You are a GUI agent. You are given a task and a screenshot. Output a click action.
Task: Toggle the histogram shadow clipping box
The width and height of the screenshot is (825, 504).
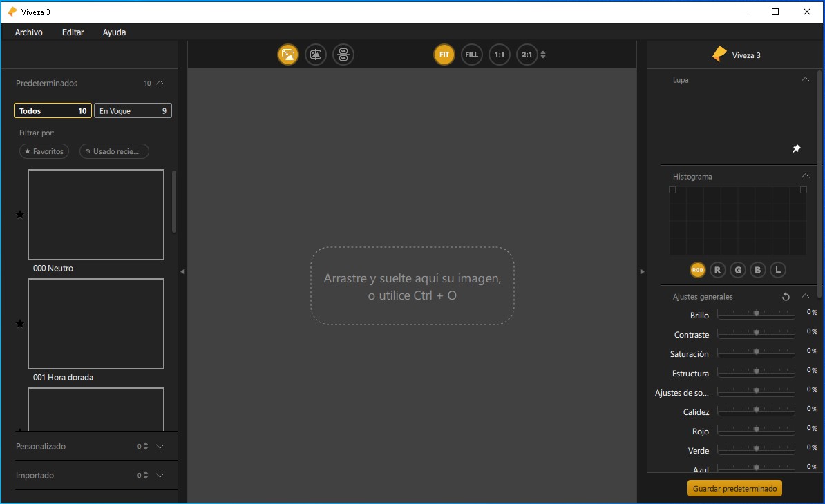pos(672,191)
